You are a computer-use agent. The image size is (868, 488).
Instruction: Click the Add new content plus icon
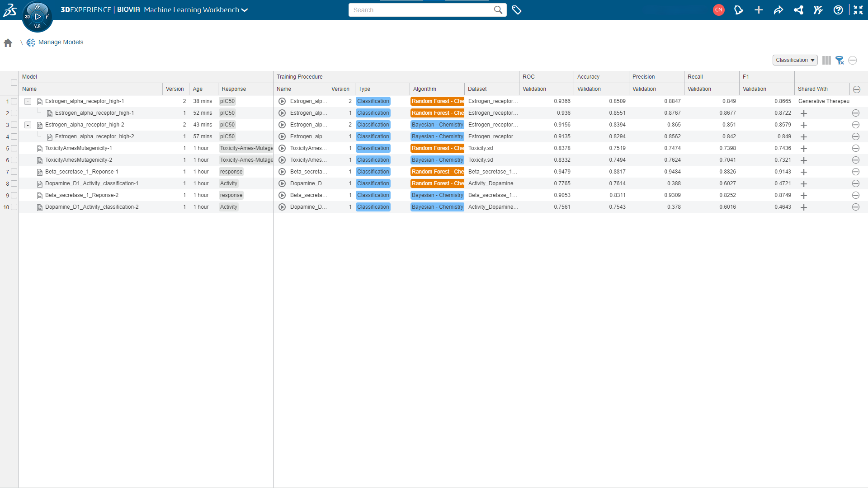tap(759, 9)
